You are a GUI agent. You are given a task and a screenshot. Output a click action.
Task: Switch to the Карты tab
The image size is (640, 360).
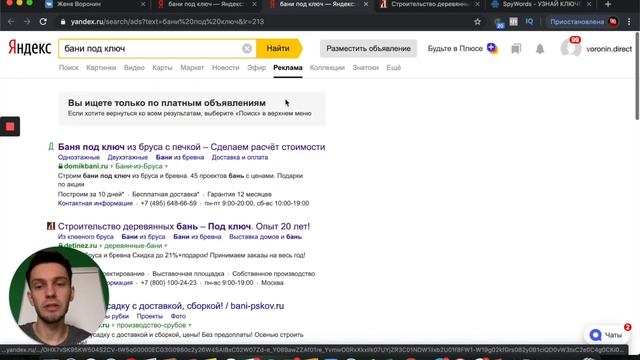tap(162, 68)
